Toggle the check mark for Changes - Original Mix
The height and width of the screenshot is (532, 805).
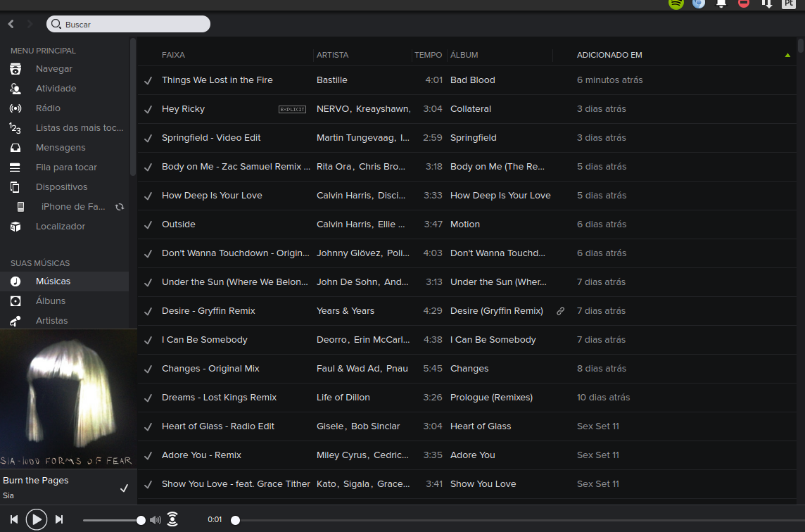tap(148, 369)
